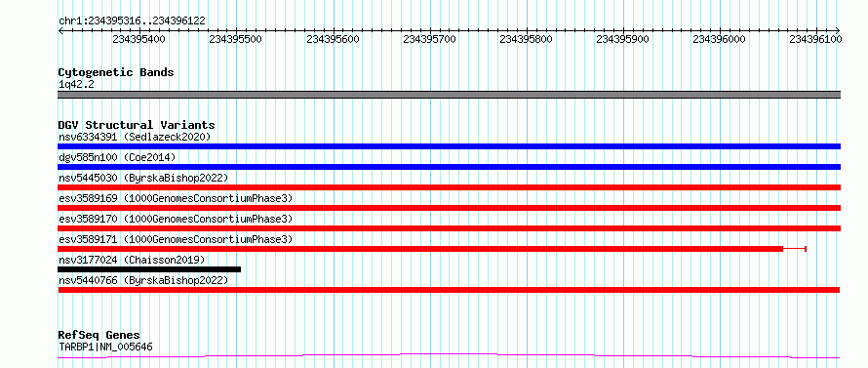Click ruler position 234395500

coord(235,39)
